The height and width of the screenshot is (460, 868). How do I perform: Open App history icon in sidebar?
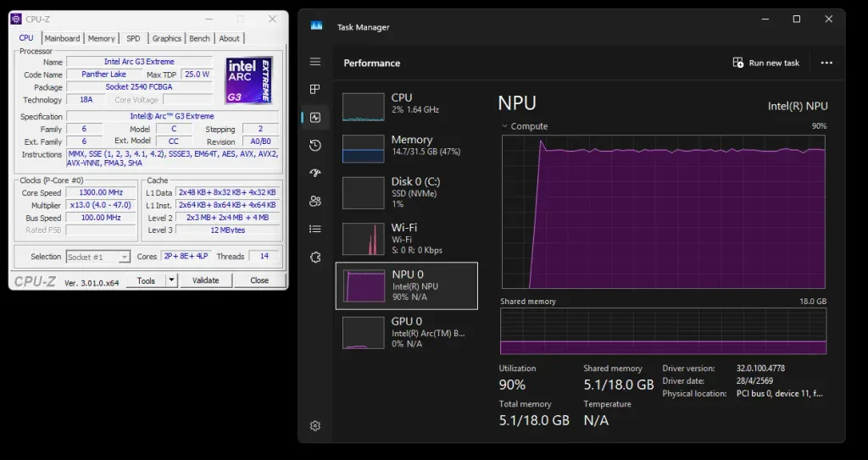[315, 145]
